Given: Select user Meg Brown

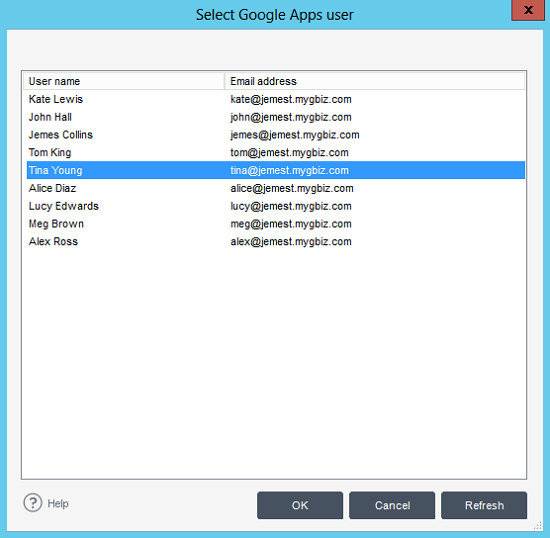Looking at the screenshot, I should coord(56,224).
